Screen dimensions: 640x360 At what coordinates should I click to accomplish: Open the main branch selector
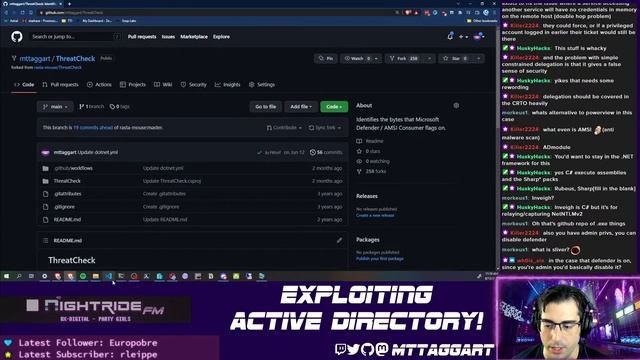[55, 107]
